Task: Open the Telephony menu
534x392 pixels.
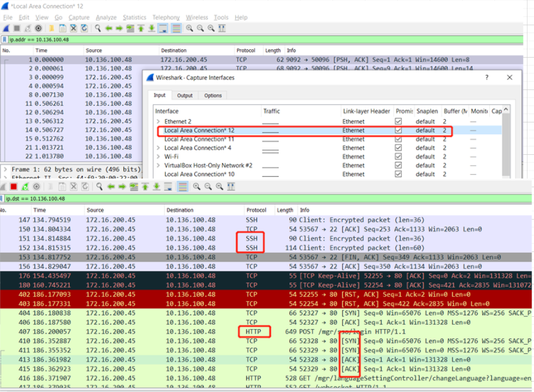Action: [x=166, y=17]
